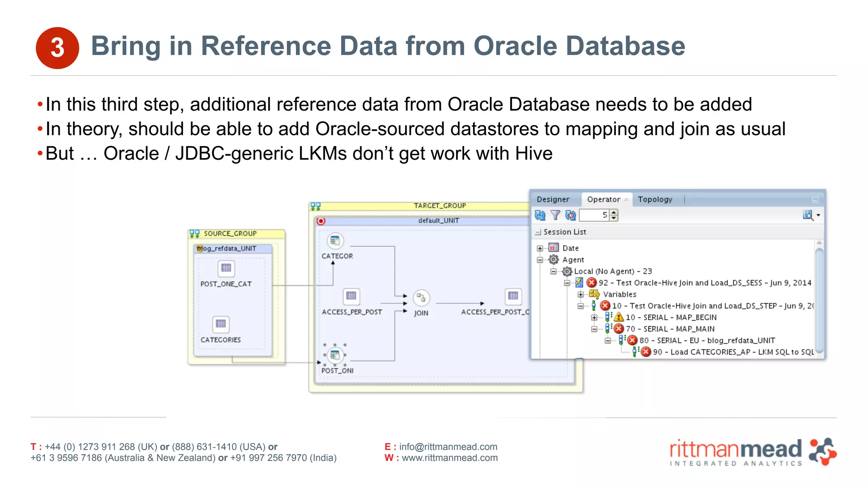This screenshot has height=488, width=868.
Task: Click the TARGET_GROUP header icon
Action: pyautogui.click(x=316, y=206)
